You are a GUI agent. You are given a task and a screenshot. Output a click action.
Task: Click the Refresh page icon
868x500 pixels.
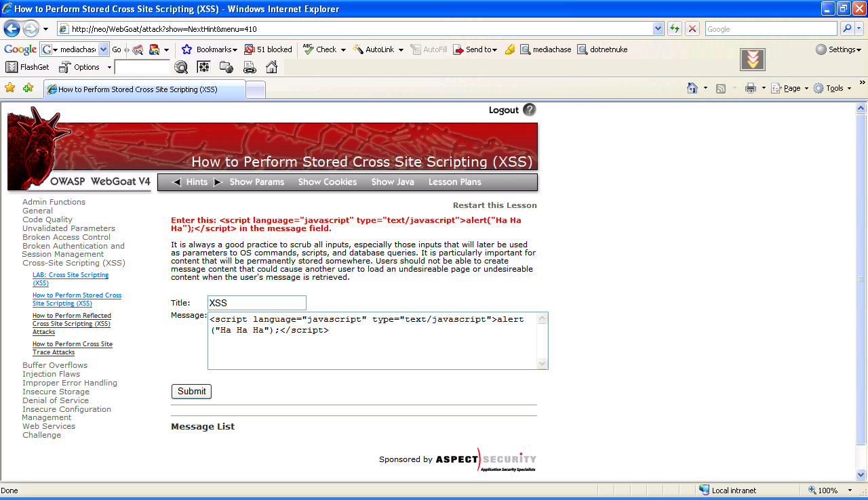[x=675, y=29]
